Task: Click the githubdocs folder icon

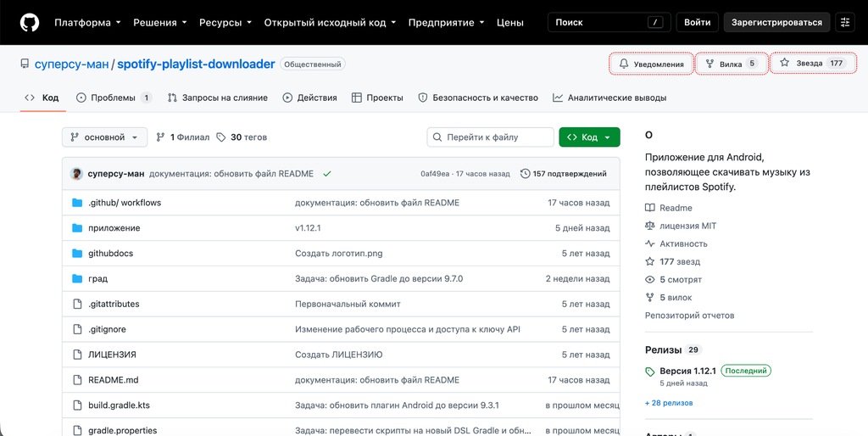Action: (77, 253)
